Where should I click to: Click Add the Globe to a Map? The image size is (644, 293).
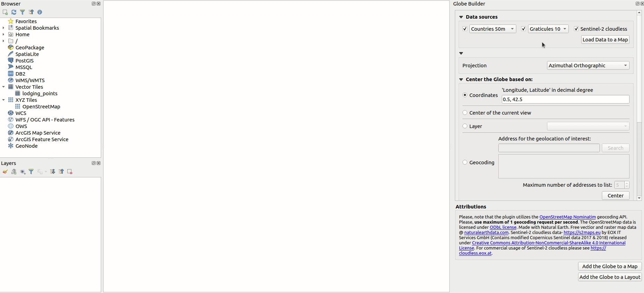[x=610, y=266]
